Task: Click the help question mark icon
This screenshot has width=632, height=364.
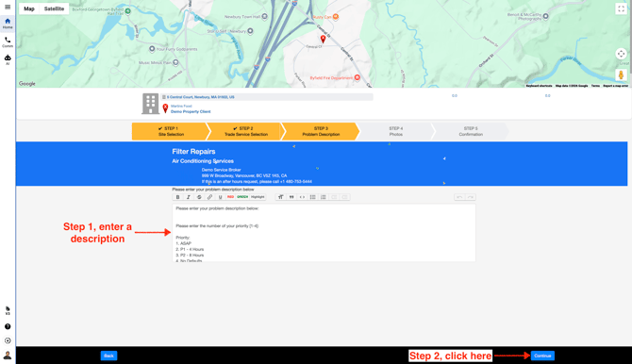Action: [x=8, y=326]
